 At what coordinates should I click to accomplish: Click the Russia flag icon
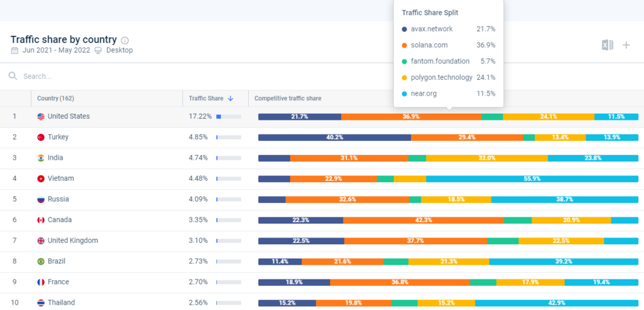[41, 200]
